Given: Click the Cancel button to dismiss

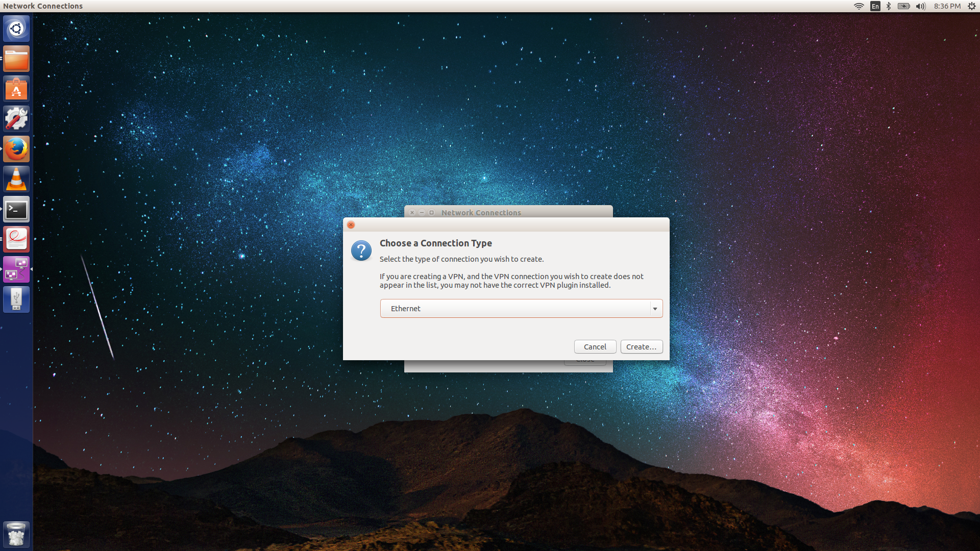Looking at the screenshot, I should (x=595, y=346).
